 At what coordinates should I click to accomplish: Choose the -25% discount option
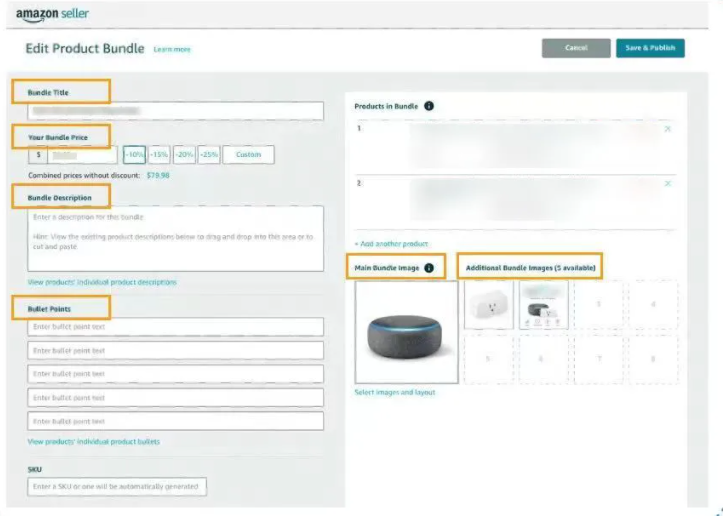(209, 155)
